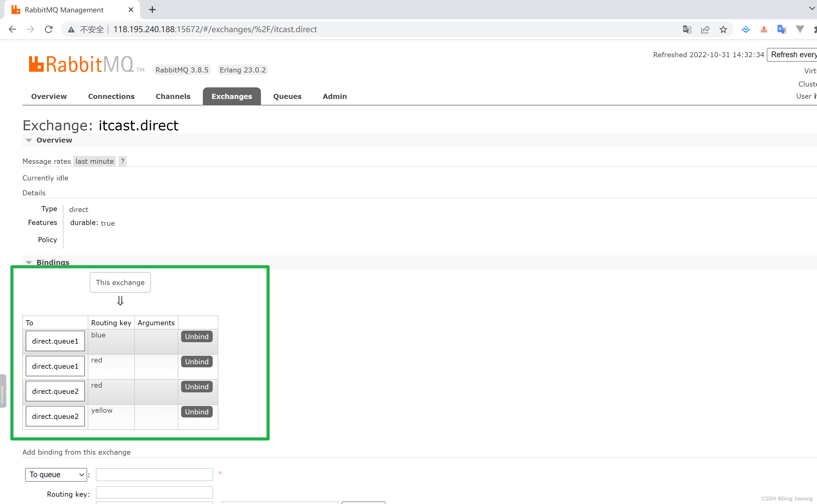
Task: Click the 'Routing key' column header
Action: [111, 323]
